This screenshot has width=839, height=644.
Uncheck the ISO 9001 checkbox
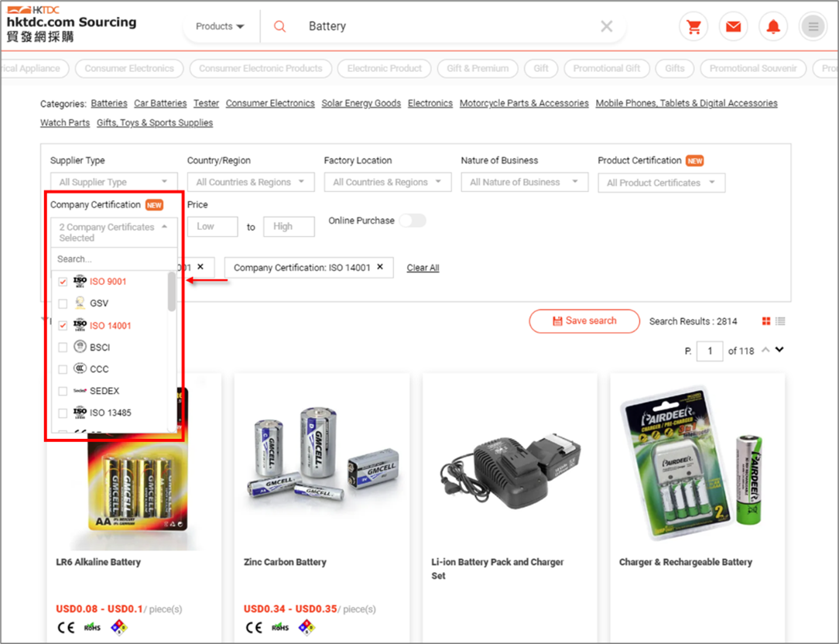tap(63, 282)
